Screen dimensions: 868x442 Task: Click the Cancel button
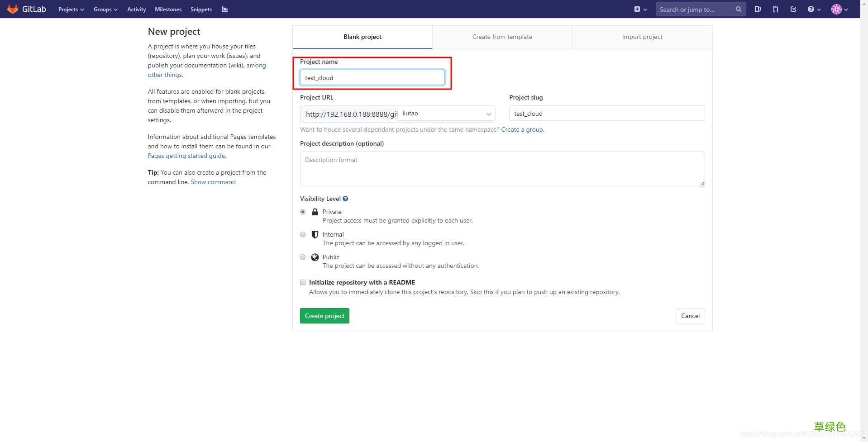pos(691,316)
